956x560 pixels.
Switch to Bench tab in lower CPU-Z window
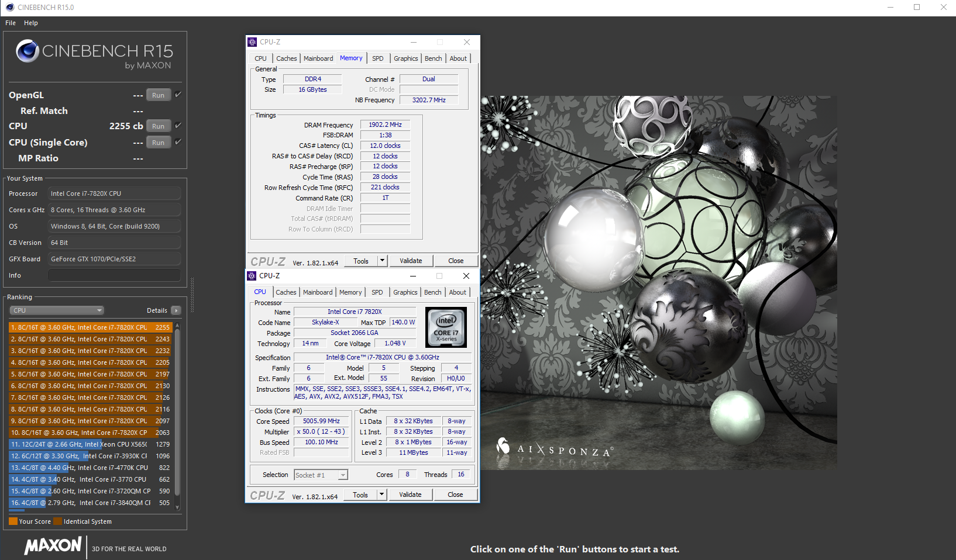tap(433, 292)
